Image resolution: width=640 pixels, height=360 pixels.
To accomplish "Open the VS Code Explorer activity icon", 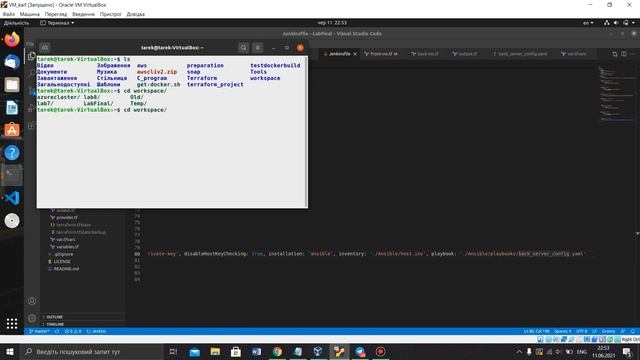I will click(31, 56).
